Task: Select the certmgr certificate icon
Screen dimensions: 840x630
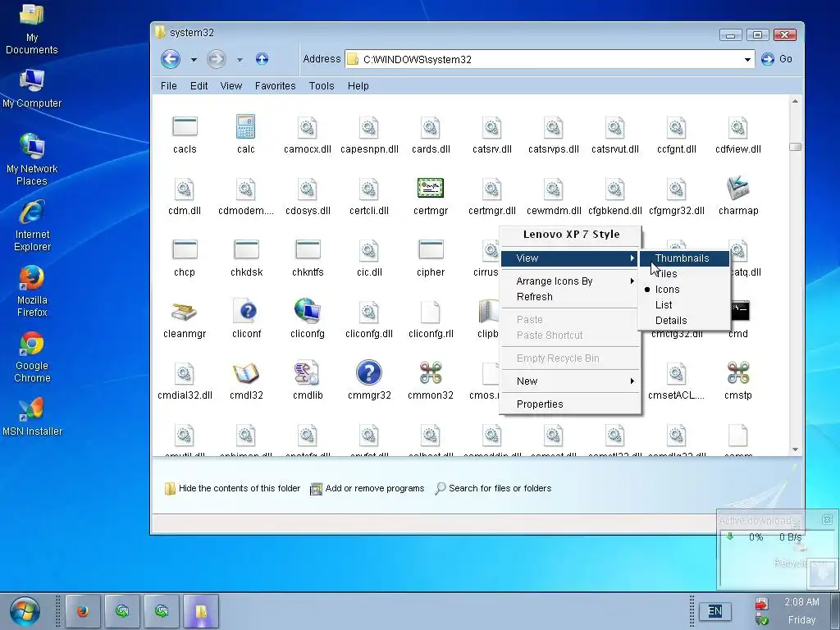Action: (x=430, y=188)
